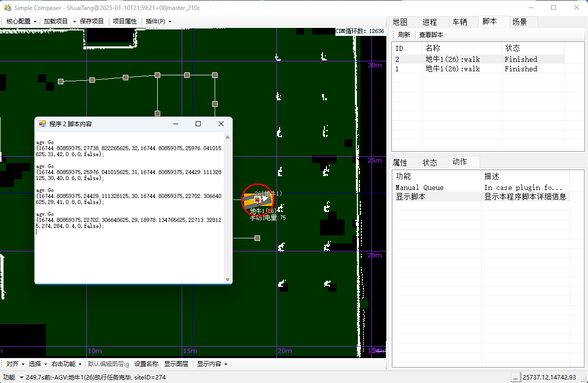Open the 场景 tab

520,22
